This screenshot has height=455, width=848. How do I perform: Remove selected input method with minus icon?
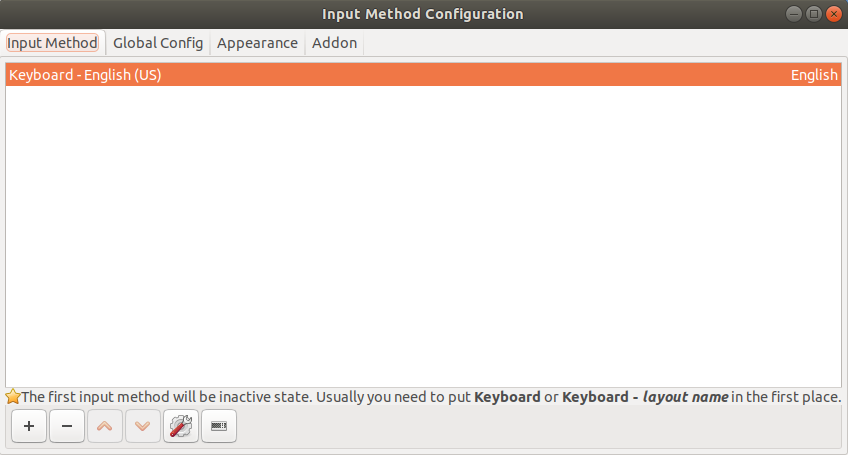tap(67, 426)
